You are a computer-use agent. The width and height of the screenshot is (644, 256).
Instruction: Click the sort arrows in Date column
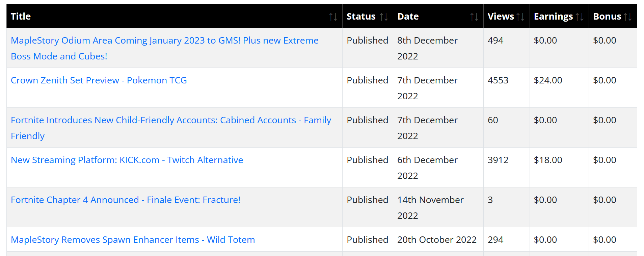coord(474,17)
